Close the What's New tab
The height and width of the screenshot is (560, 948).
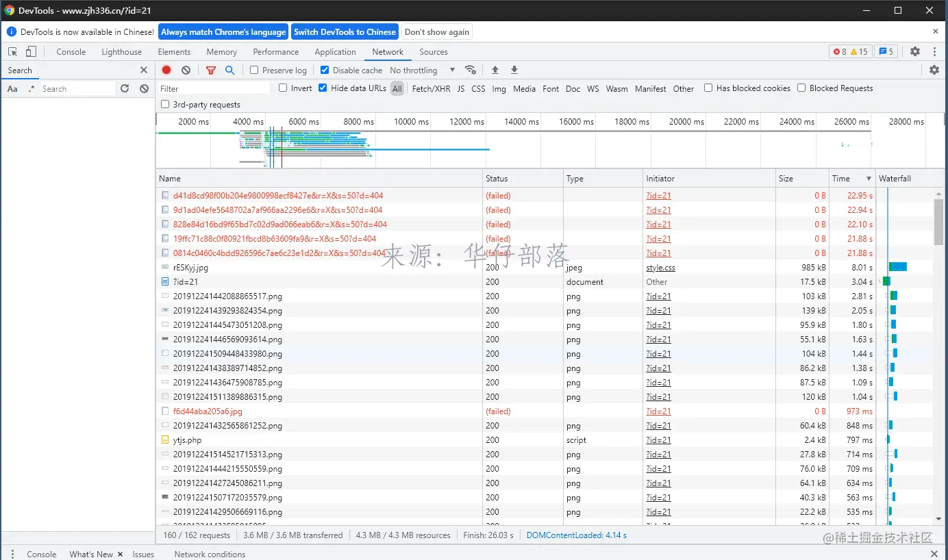[x=120, y=555]
